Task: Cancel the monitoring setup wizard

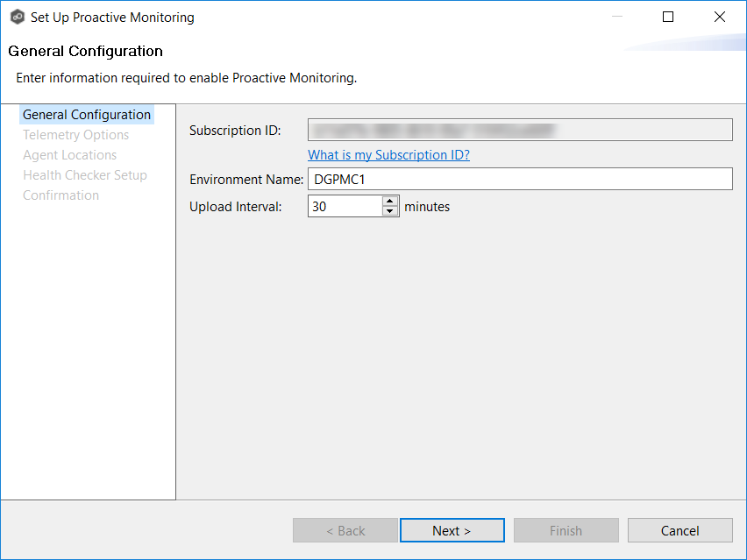Action: click(679, 530)
